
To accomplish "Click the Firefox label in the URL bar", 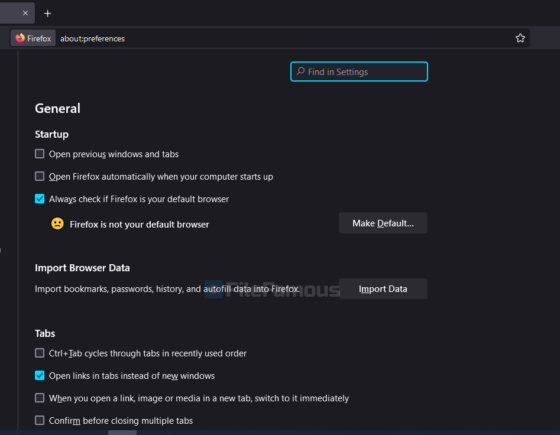I will 39,38.
